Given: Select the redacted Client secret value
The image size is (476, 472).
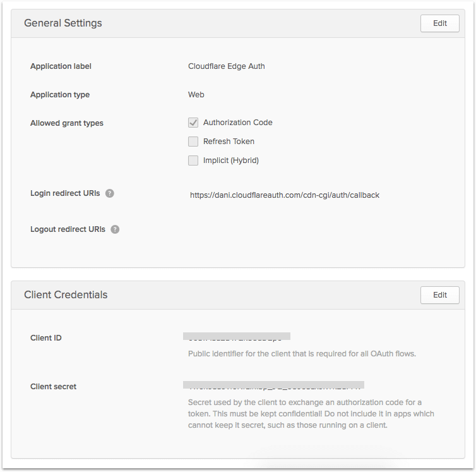Looking at the screenshot, I should click(273, 385).
